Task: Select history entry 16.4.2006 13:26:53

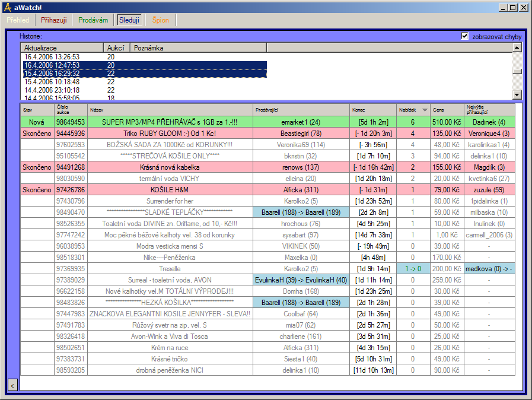Action: tap(52, 57)
